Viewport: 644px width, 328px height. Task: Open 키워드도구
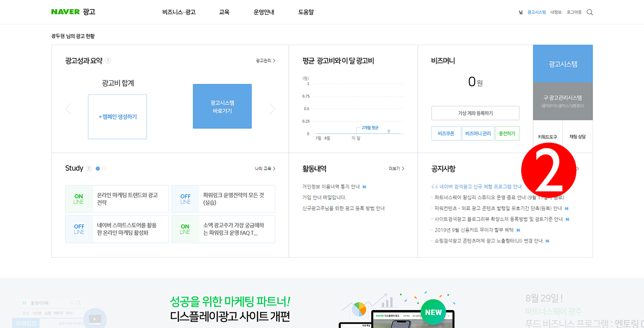[x=547, y=137]
